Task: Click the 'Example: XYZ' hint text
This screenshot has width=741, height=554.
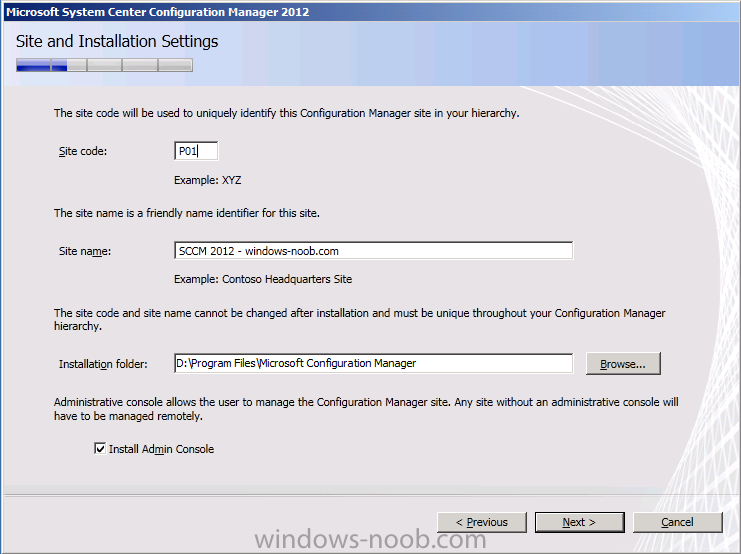Action: tap(207, 180)
